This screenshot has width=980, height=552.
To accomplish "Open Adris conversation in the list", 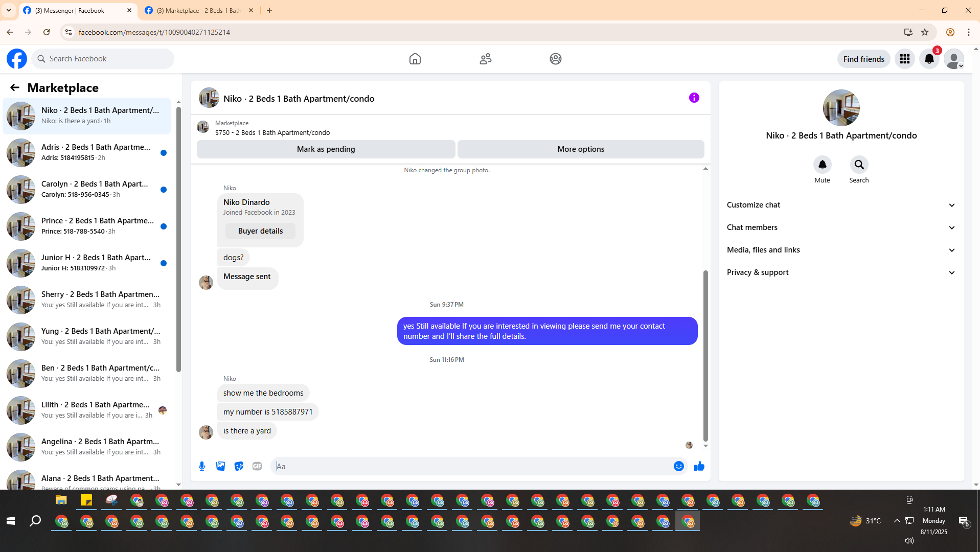I will [x=87, y=152].
